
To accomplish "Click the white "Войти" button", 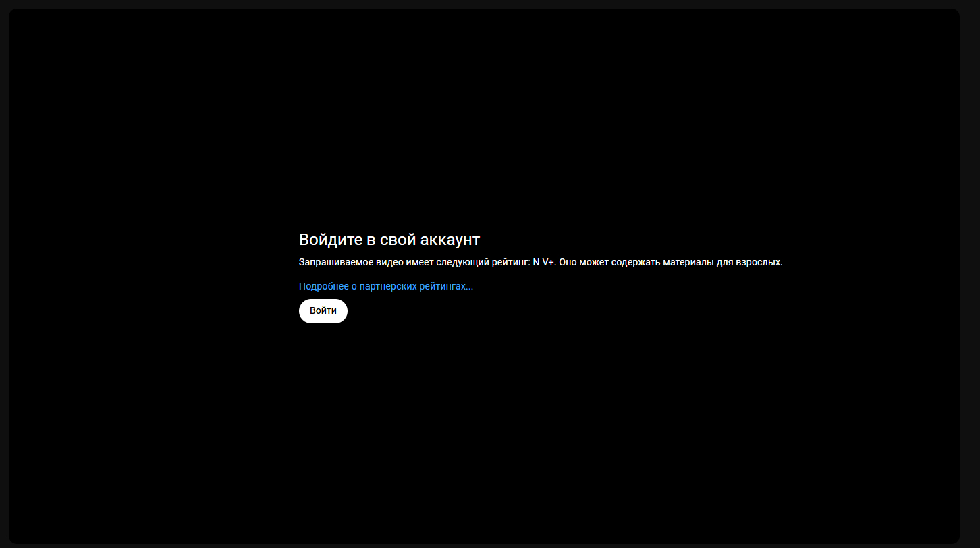I will (323, 311).
